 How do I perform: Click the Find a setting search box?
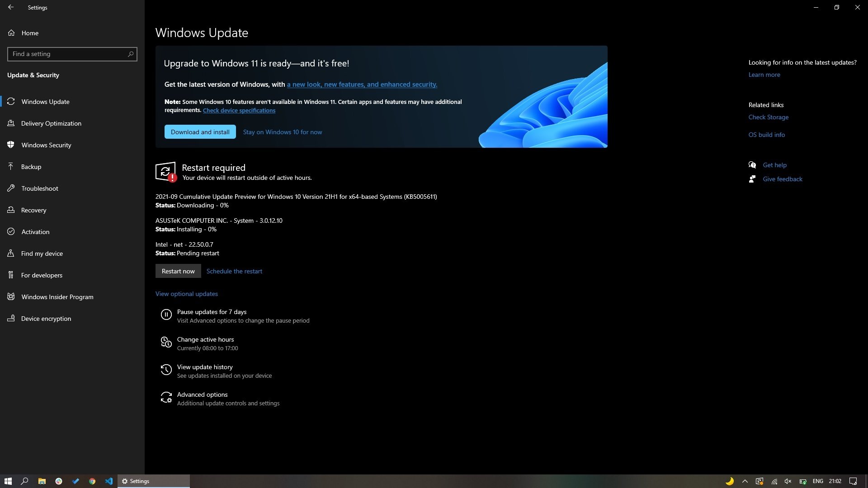click(x=72, y=54)
